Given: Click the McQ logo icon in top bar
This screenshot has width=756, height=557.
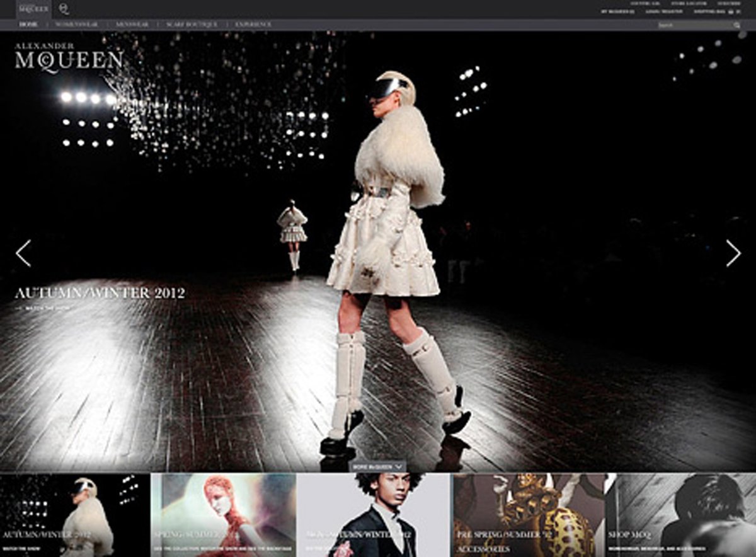Looking at the screenshot, I should [x=64, y=9].
